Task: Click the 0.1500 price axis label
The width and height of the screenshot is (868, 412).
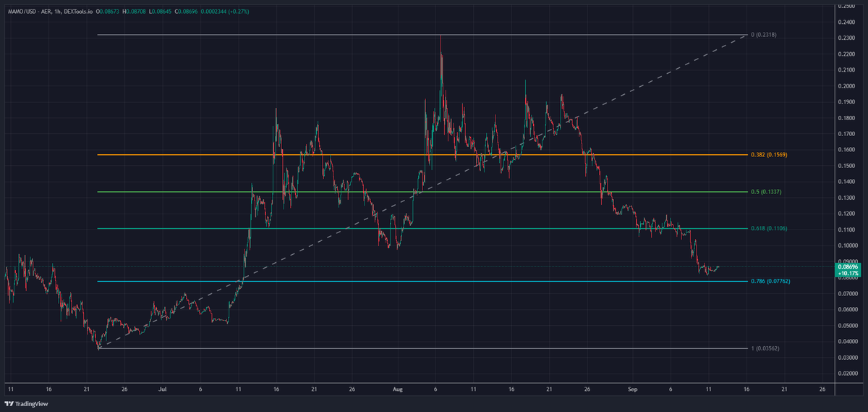Action: tap(846, 166)
